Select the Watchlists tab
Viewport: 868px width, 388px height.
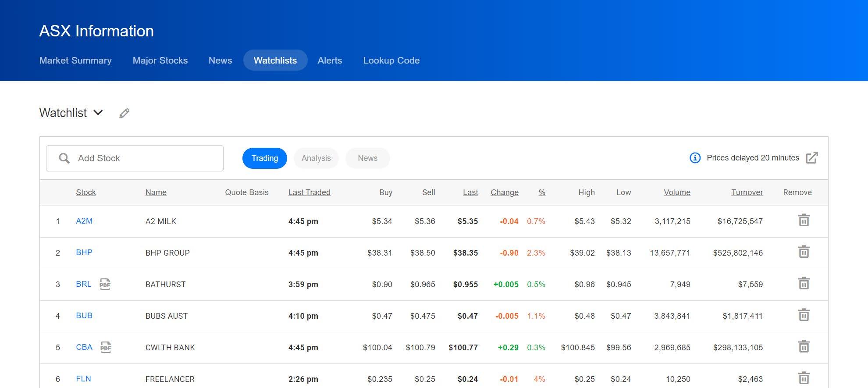(275, 60)
